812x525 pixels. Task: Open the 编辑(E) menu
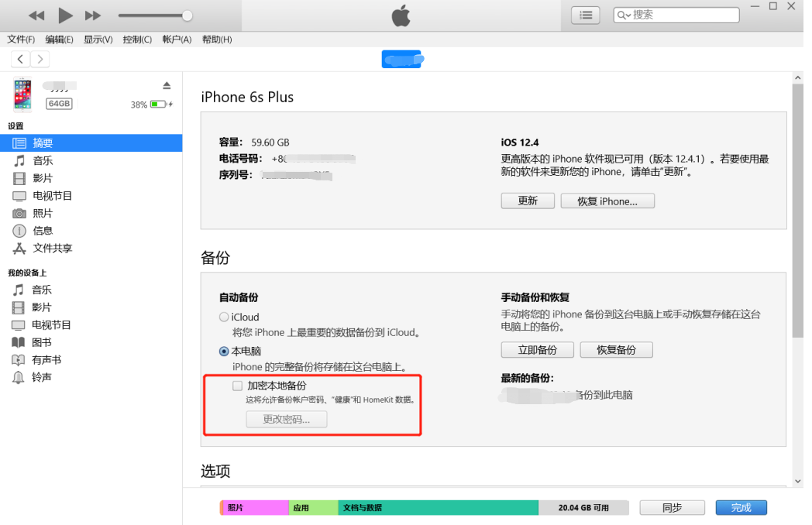click(x=59, y=39)
